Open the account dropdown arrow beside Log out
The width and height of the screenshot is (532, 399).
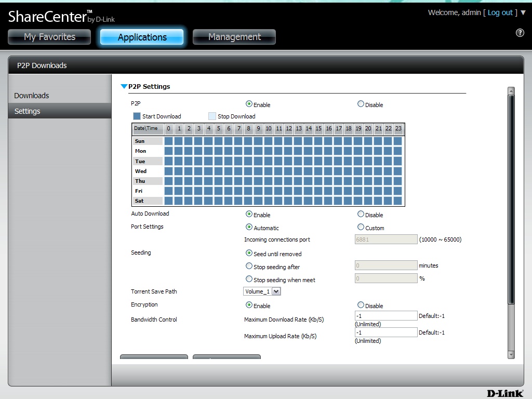[x=523, y=13]
